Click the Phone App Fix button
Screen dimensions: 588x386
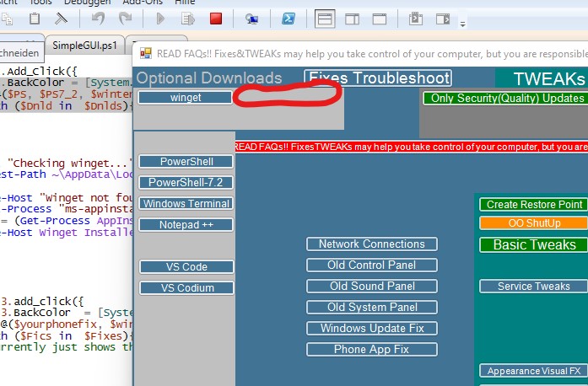click(x=372, y=349)
